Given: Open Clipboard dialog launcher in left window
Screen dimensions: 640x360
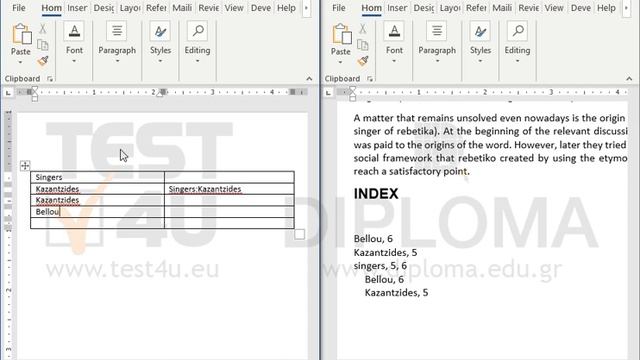Looking at the screenshot, I should [50, 79].
